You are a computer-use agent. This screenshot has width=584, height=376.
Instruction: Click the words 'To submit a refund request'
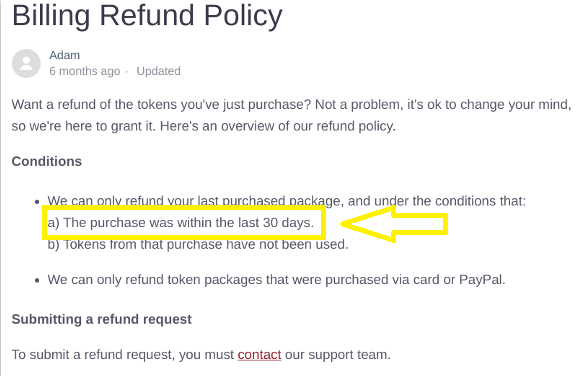click(93, 354)
